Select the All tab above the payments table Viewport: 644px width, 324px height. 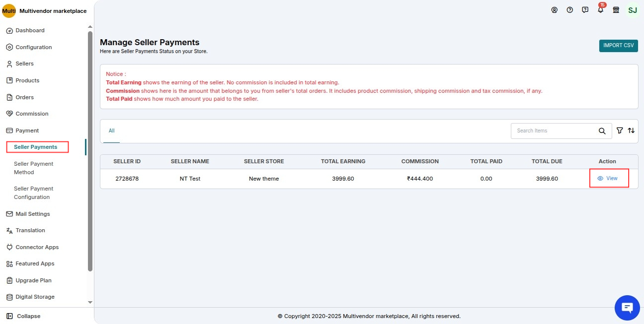111,131
